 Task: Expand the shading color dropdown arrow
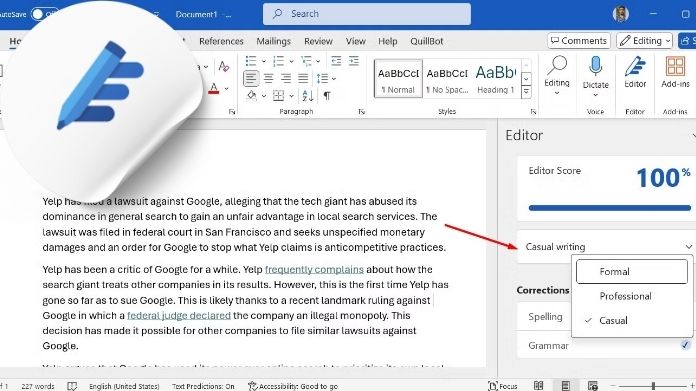pos(264,96)
